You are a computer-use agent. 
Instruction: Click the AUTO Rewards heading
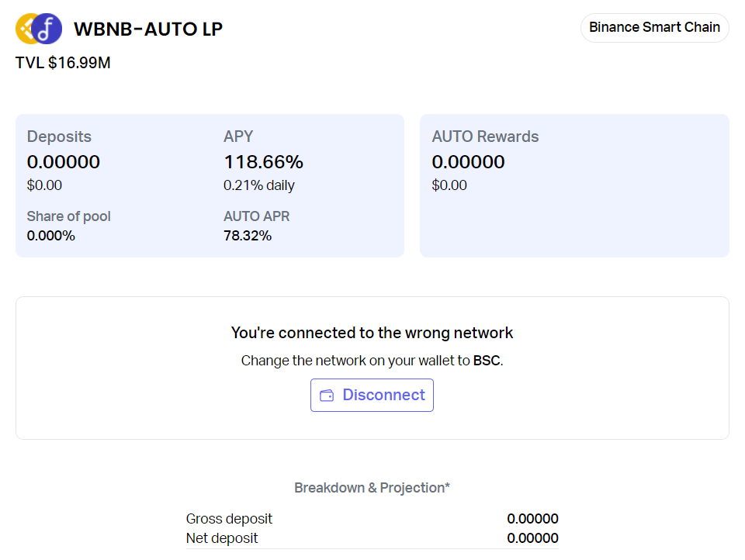(485, 137)
